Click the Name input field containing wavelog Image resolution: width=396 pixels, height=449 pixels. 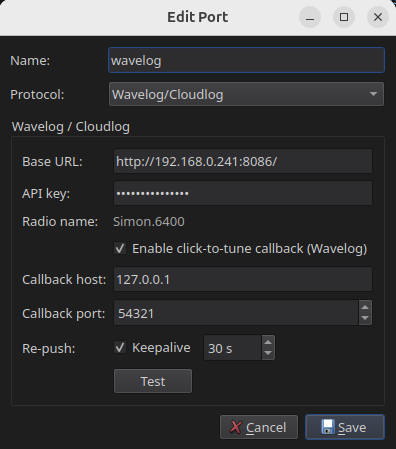pyautogui.click(x=246, y=60)
